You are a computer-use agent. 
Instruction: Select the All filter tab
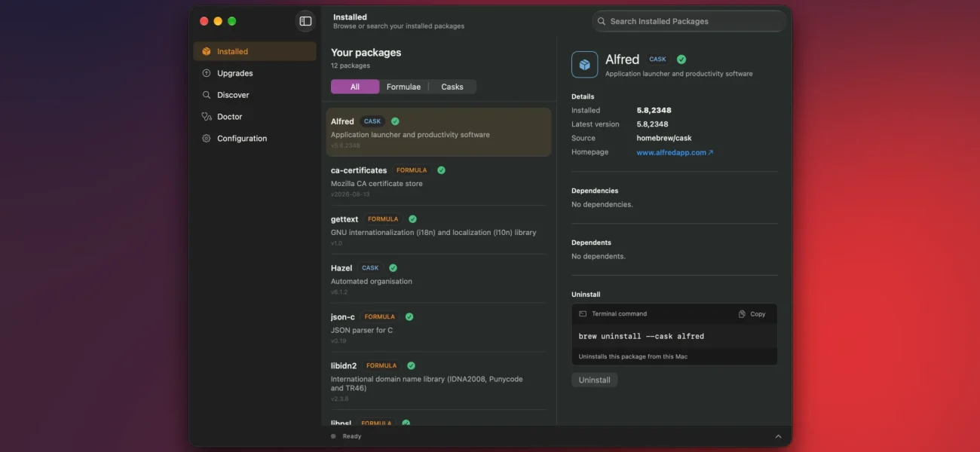[x=355, y=87]
